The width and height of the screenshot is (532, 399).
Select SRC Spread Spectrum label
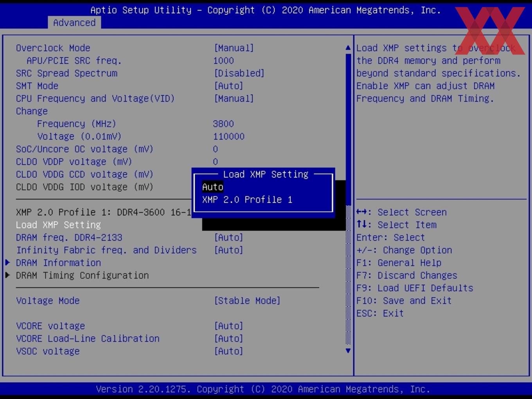click(x=66, y=73)
